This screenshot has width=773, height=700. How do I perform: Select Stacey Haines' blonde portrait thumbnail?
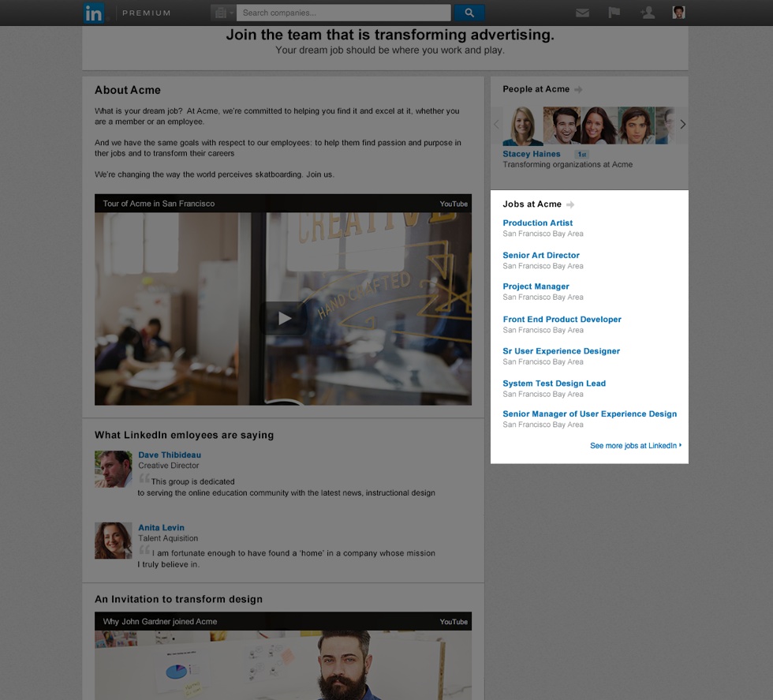(522, 125)
